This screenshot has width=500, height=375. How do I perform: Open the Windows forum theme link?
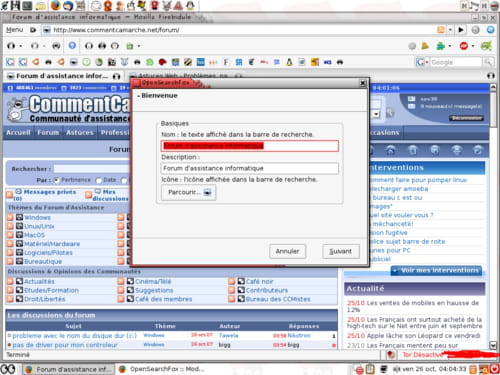[x=37, y=217]
